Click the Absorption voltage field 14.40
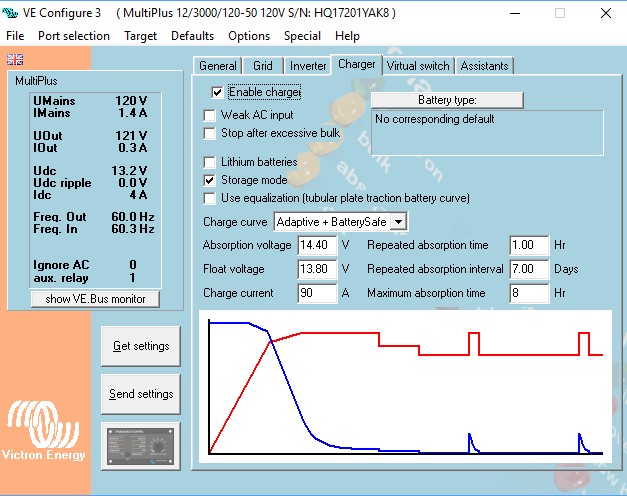 coord(317,245)
